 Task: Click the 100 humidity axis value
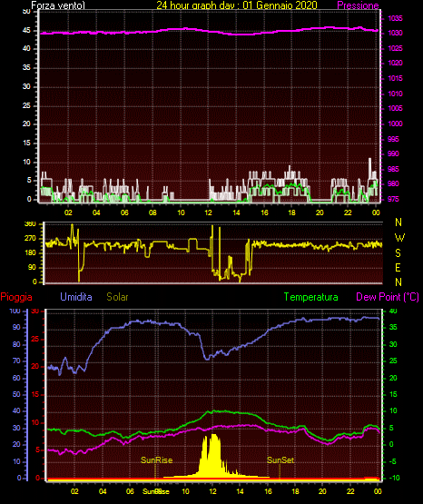(x=15, y=311)
